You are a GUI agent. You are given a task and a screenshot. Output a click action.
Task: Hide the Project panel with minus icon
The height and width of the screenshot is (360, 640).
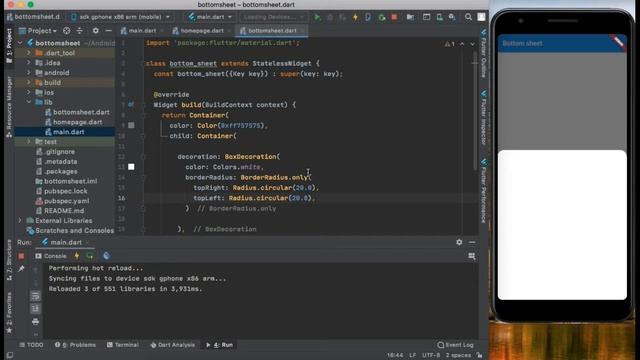(x=108, y=31)
